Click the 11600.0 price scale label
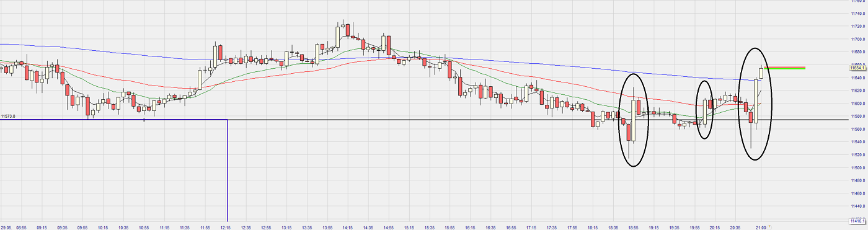Screen dimensions: 868x230 click(x=858, y=104)
